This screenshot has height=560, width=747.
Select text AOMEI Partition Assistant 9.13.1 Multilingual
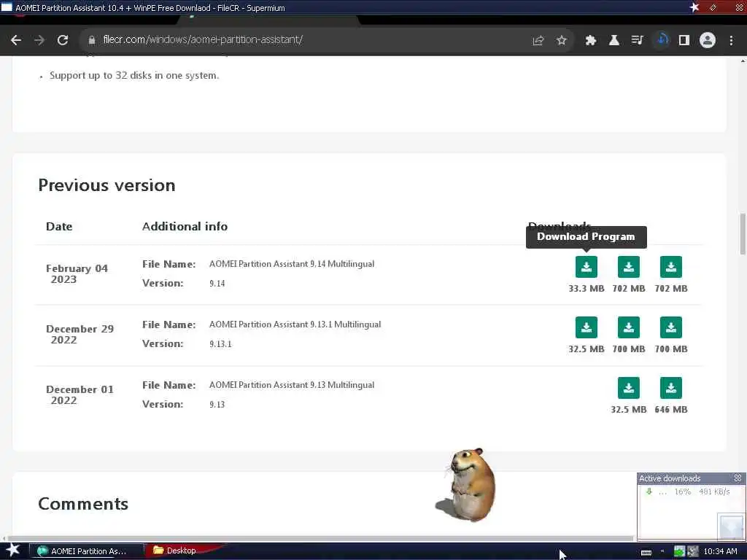(295, 324)
